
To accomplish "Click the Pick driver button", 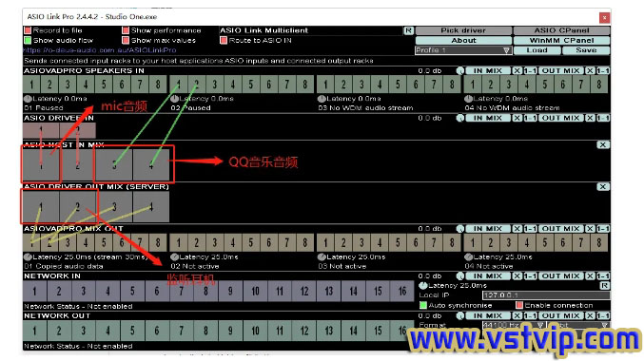I will [463, 30].
